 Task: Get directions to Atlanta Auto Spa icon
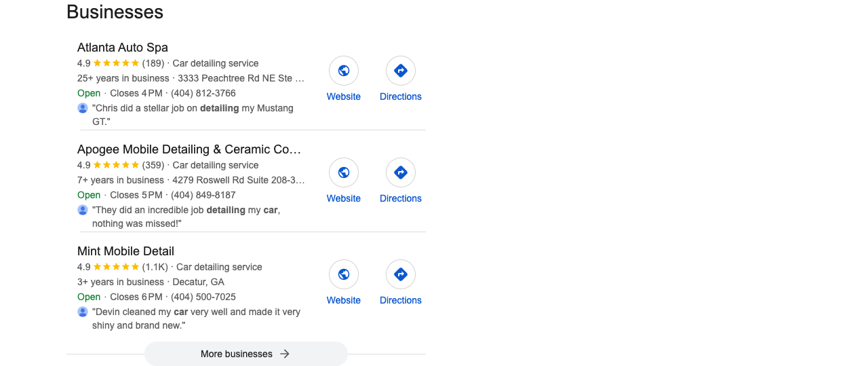[401, 71]
